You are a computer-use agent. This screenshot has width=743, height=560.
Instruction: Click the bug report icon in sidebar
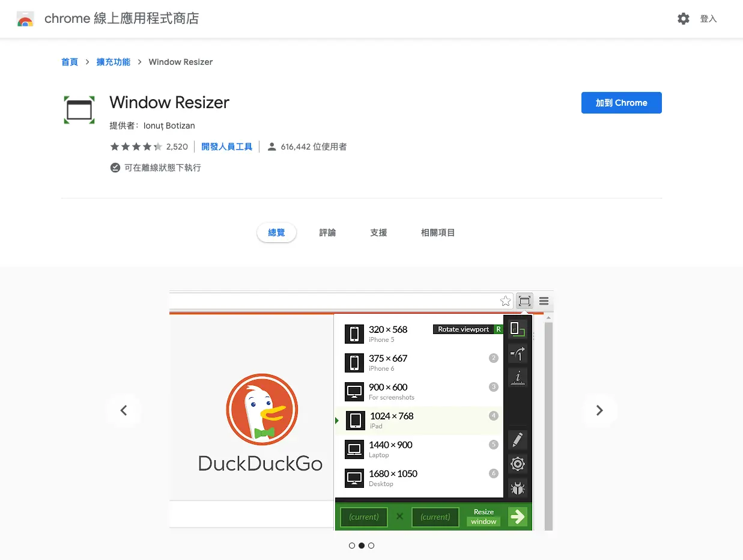pos(517,488)
